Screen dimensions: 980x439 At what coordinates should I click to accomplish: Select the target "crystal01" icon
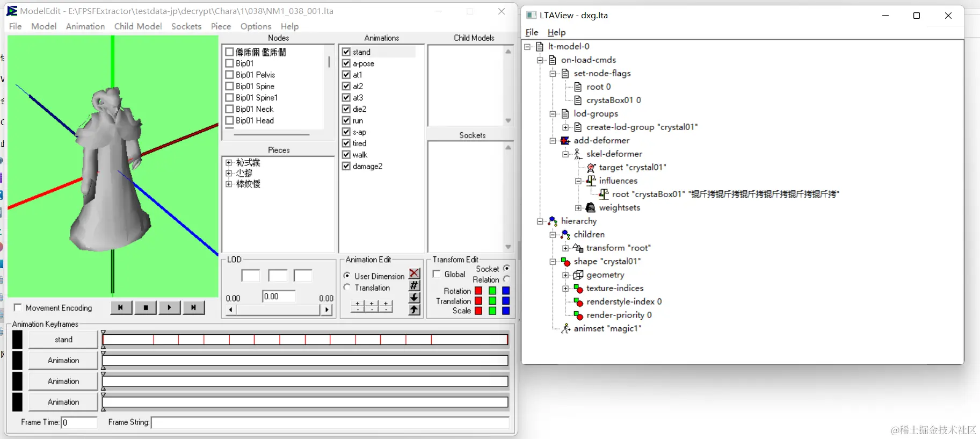click(591, 168)
